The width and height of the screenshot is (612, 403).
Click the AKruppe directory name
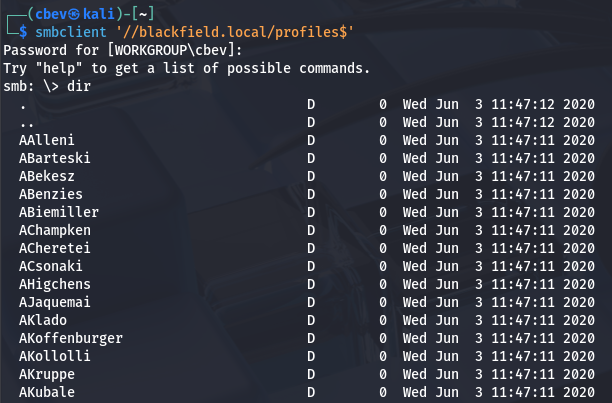46,374
